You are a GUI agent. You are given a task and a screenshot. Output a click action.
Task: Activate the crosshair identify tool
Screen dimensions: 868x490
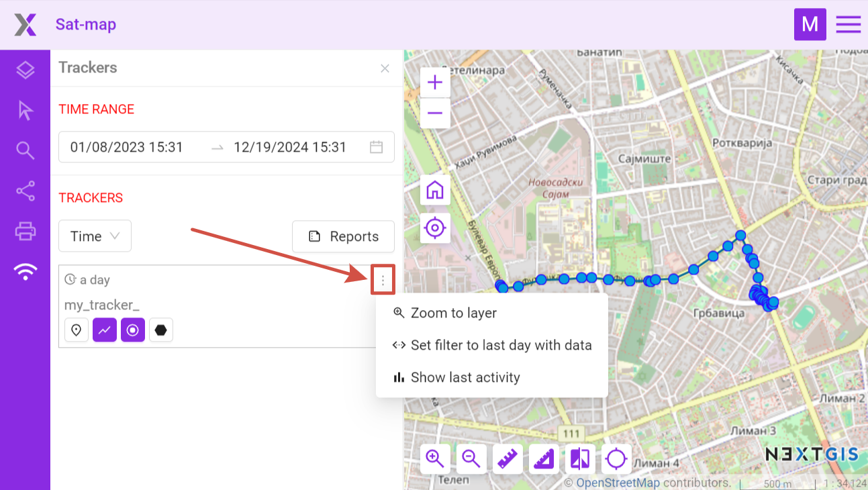tap(616, 459)
